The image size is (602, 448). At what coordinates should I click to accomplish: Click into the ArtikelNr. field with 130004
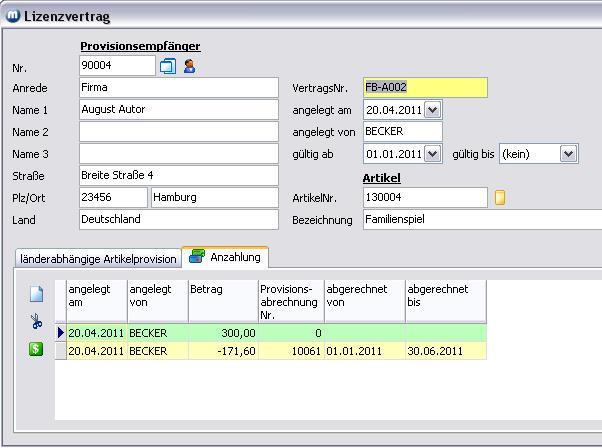click(424, 198)
